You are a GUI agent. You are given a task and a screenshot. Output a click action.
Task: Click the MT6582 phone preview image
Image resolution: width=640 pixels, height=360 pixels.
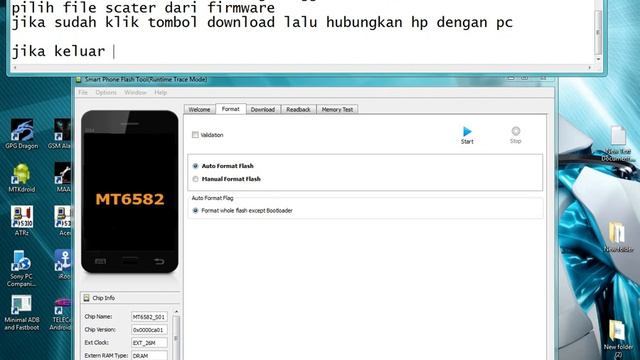[x=130, y=191]
